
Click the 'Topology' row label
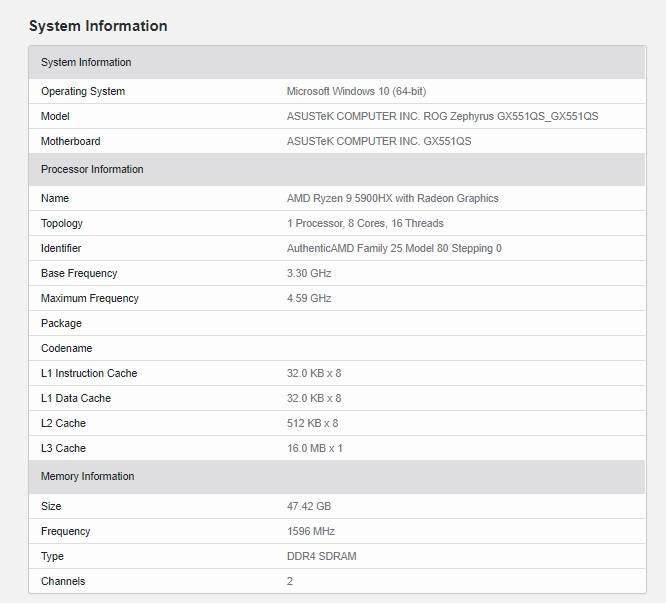(x=62, y=223)
